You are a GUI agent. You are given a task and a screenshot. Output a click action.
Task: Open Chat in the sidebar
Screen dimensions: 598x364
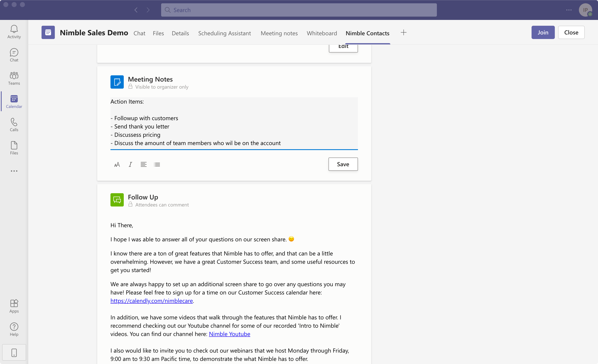(14, 55)
